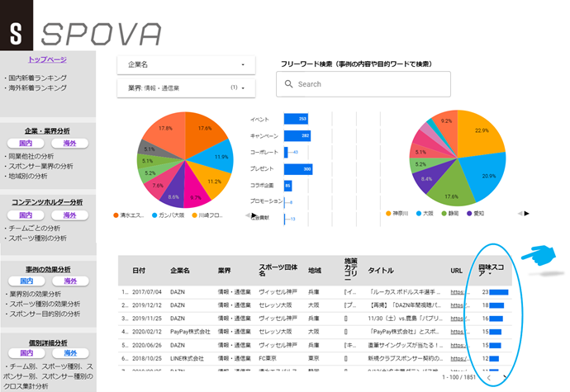The image size is (570, 392).
Task: Open スポーツ種別の分析 menu item
Action: 37,238
